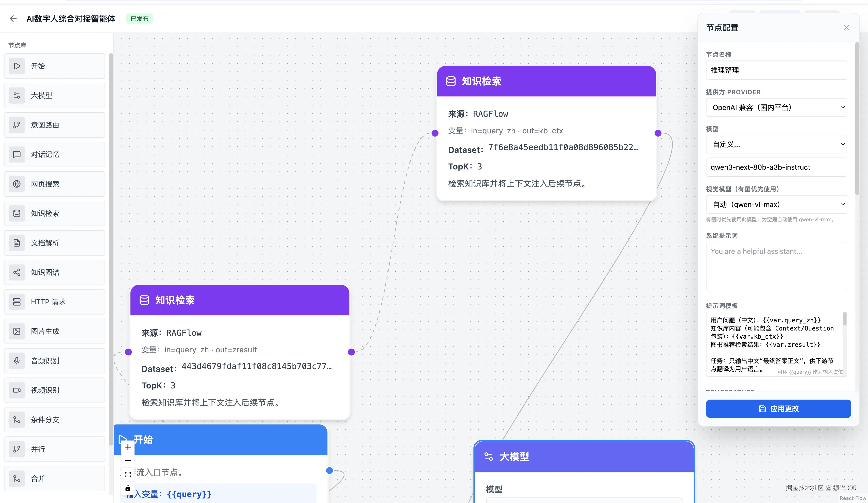The image size is (868, 503).
Task: Click the 音频识别 microphone icon
Action: pyautogui.click(x=16, y=361)
